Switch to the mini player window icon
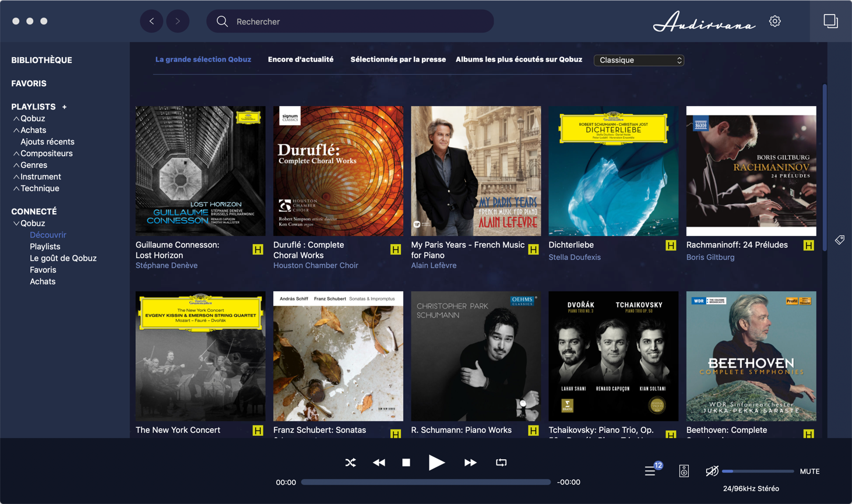This screenshot has width=852, height=504. click(830, 21)
